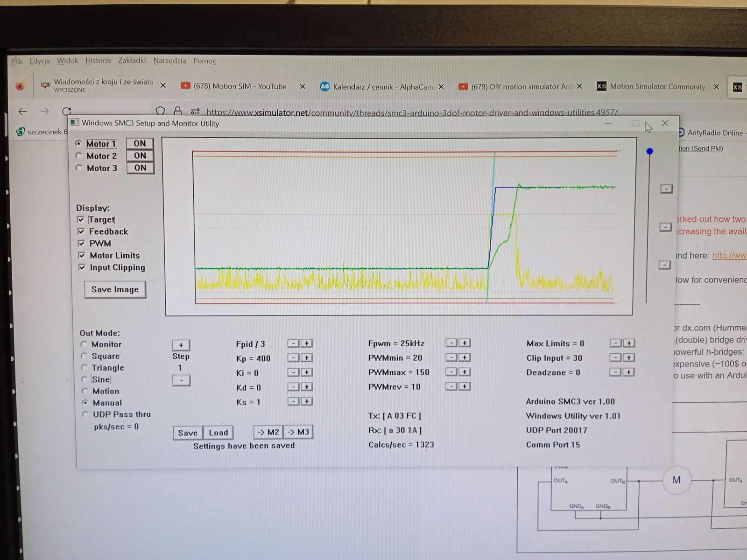Screen dimensions: 747x560
Task: Select Triangle out mode
Action: [84, 367]
